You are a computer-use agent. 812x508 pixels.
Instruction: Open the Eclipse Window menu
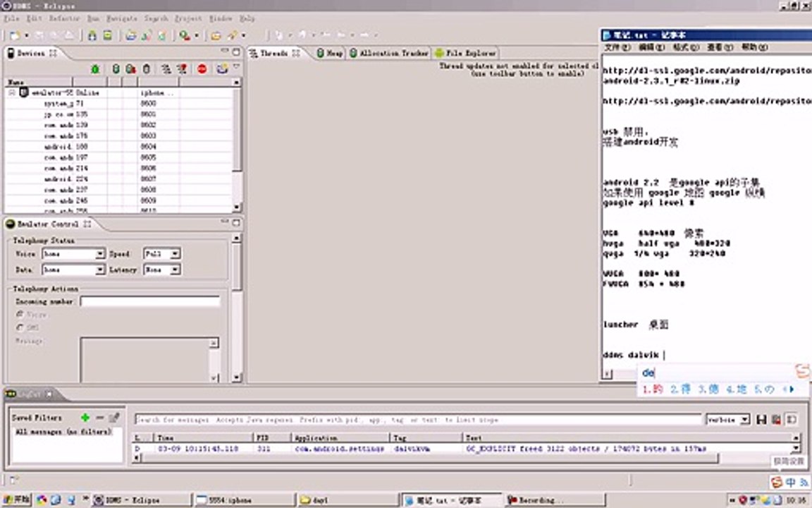click(x=221, y=18)
